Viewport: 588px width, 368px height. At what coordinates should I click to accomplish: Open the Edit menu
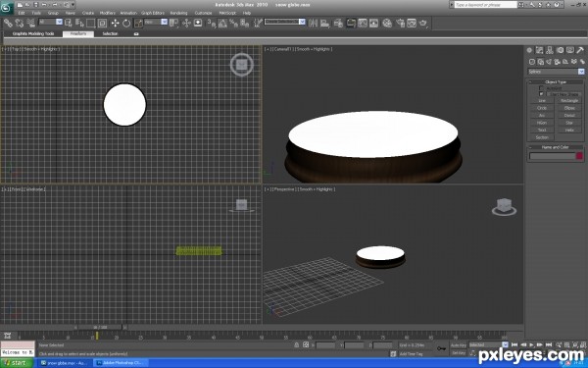point(22,13)
